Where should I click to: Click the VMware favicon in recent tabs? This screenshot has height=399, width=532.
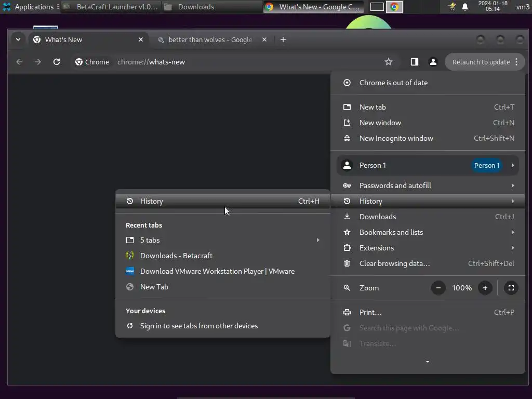[129, 271]
